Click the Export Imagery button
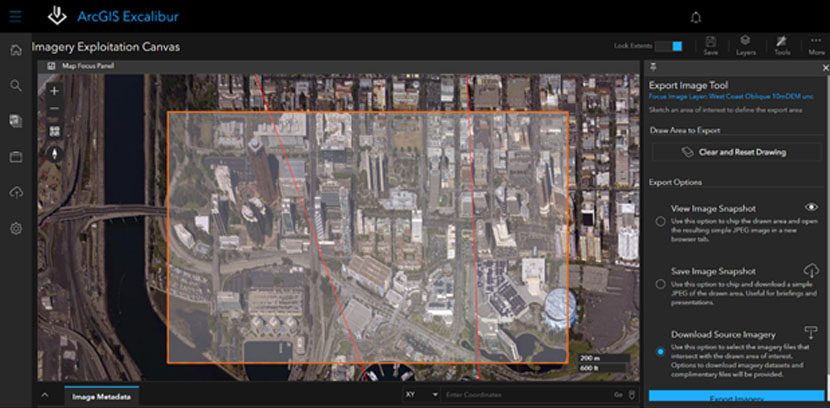This screenshot has width=830, height=408. 736,398
